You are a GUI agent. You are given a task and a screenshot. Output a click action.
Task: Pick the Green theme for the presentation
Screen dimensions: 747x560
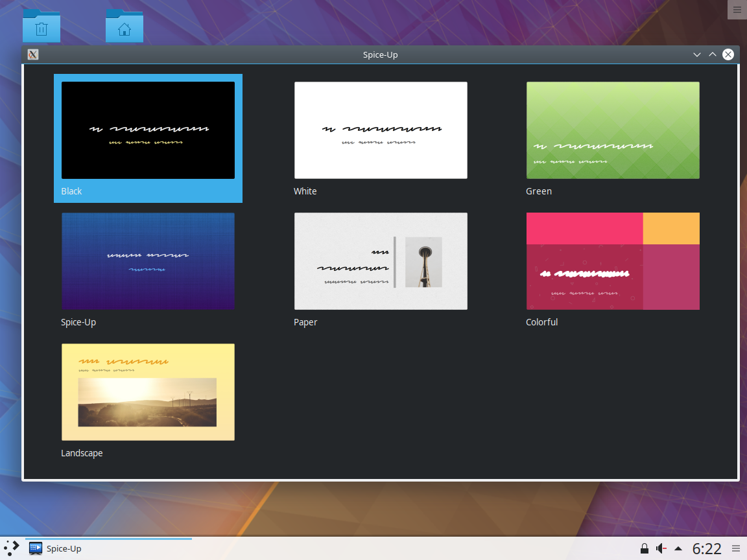pyautogui.click(x=613, y=130)
